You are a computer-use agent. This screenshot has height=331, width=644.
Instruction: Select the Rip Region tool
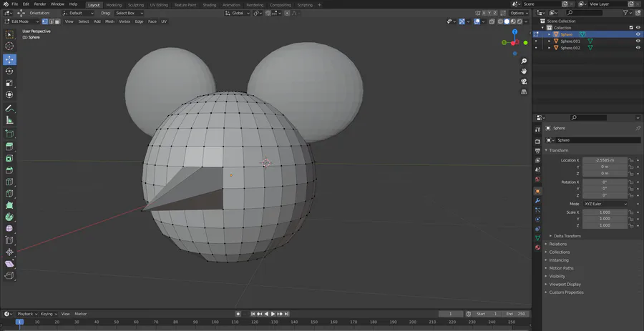point(9,275)
